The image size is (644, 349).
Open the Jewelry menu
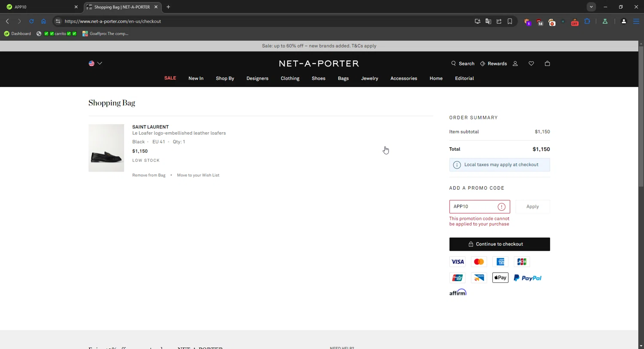click(x=370, y=79)
